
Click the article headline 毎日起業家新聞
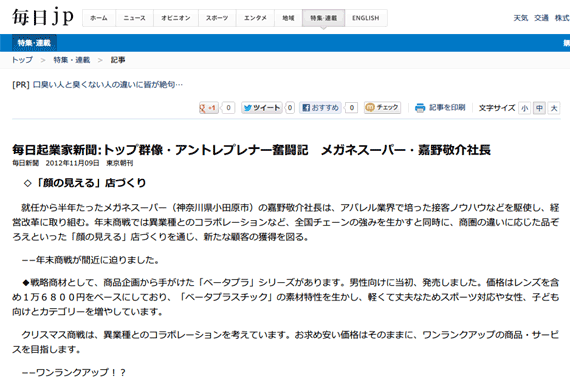pos(251,150)
